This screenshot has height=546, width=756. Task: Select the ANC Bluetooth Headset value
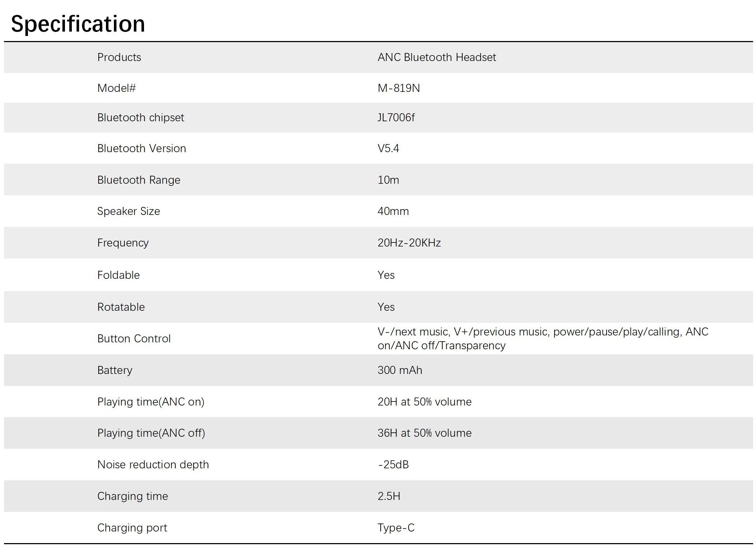[436, 57]
